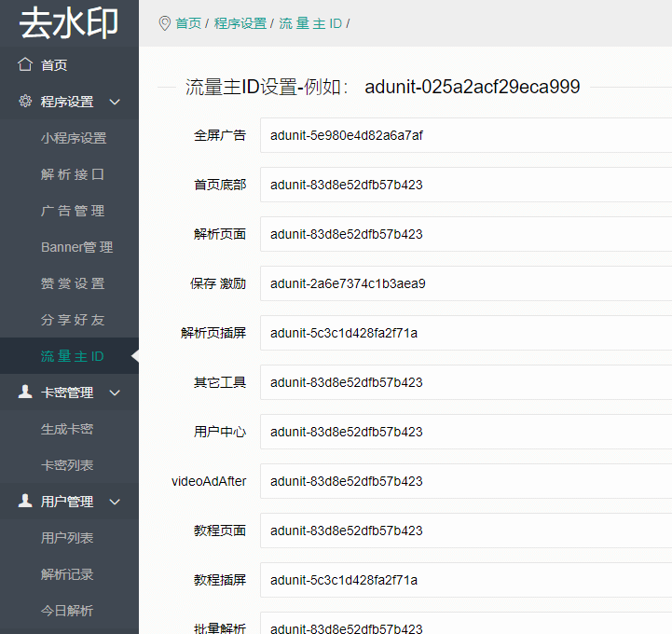Select Banner管理 in sidebar

tap(76, 247)
